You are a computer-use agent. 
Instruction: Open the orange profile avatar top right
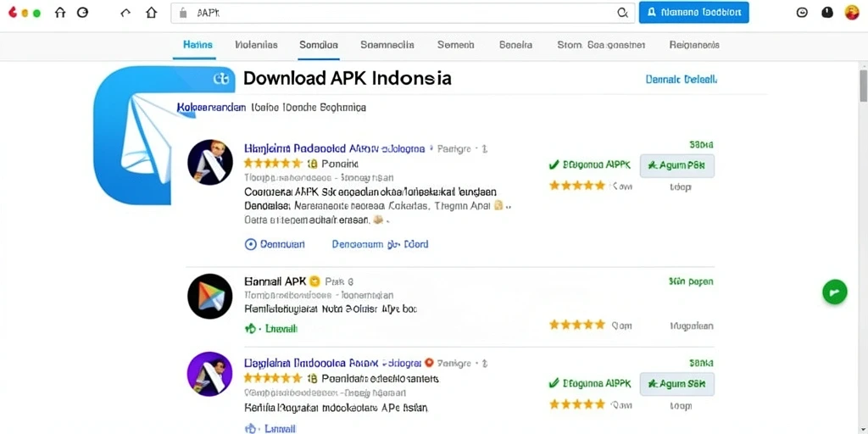tap(852, 12)
